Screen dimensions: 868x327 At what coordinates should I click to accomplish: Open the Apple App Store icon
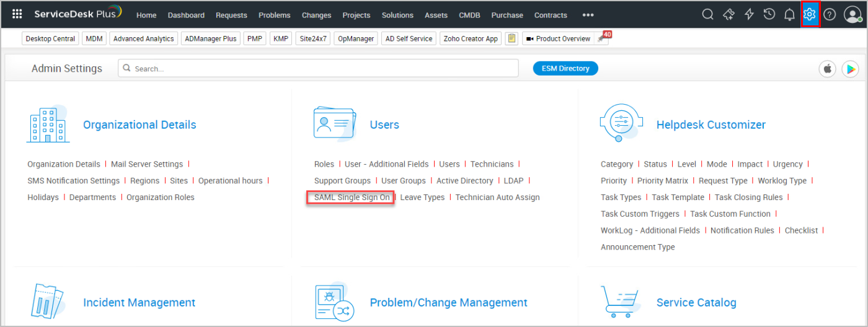(828, 69)
